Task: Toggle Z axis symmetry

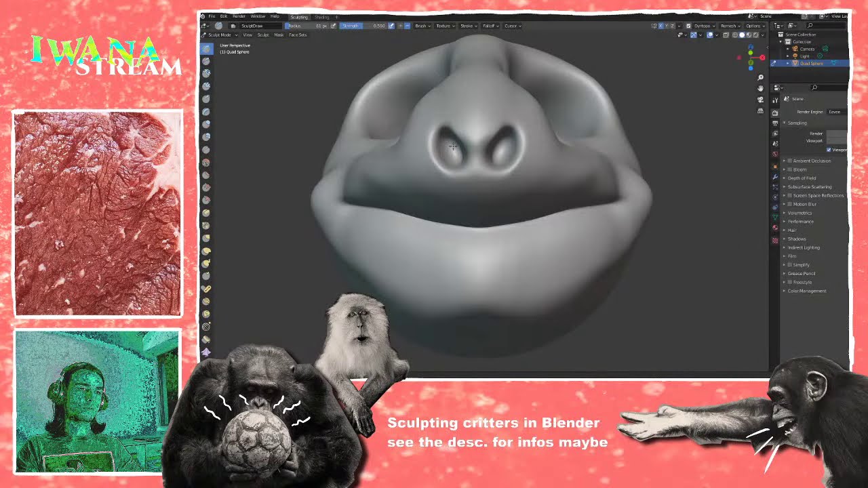Action: pyautogui.click(x=672, y=26)
